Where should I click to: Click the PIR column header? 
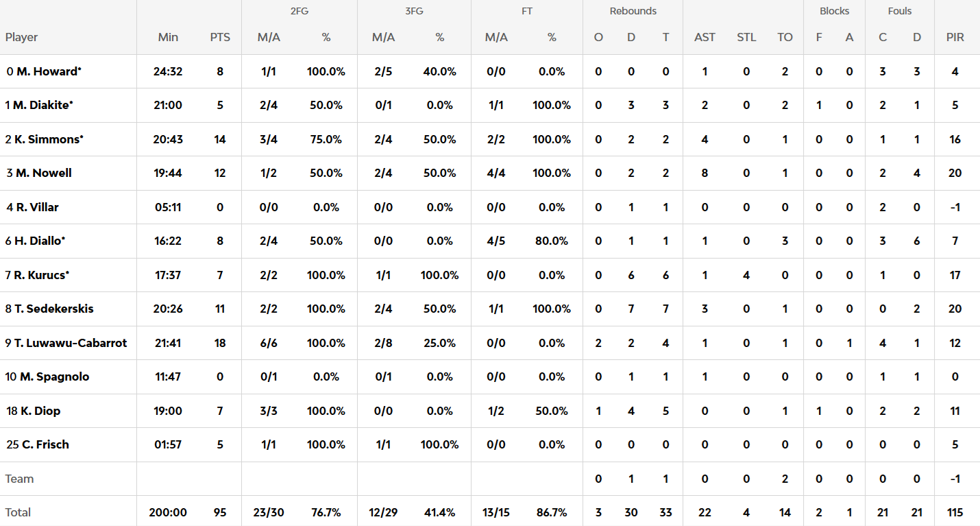(955, 37)
